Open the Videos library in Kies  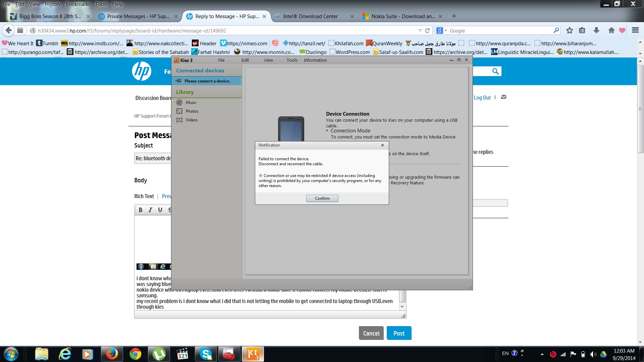point(192,120)
